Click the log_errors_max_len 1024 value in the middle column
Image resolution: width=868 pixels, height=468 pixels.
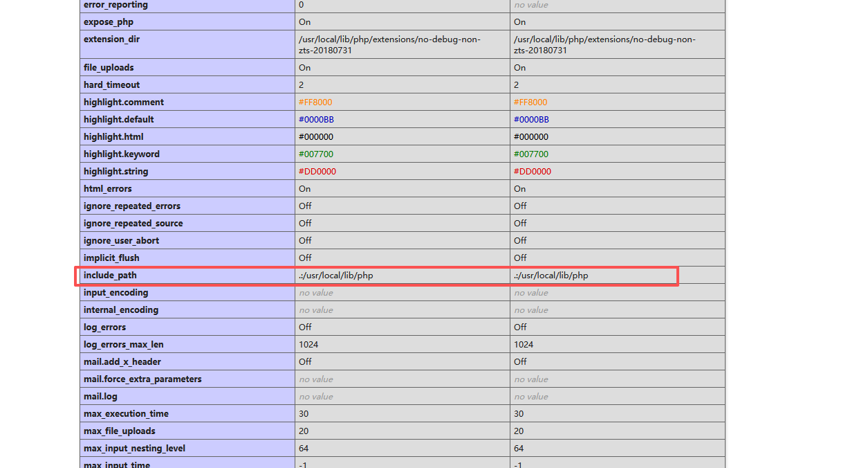[308, 345]
